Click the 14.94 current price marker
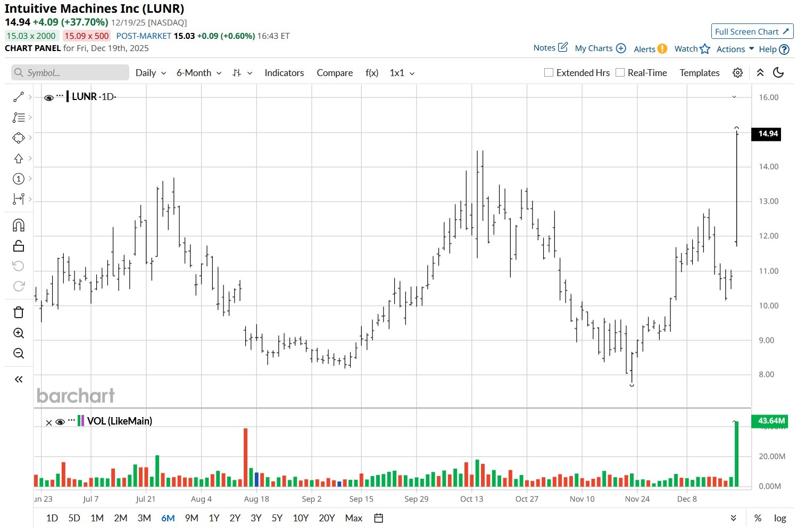The height and width of the screenshot is (532, 797). (x=767, y=134)
